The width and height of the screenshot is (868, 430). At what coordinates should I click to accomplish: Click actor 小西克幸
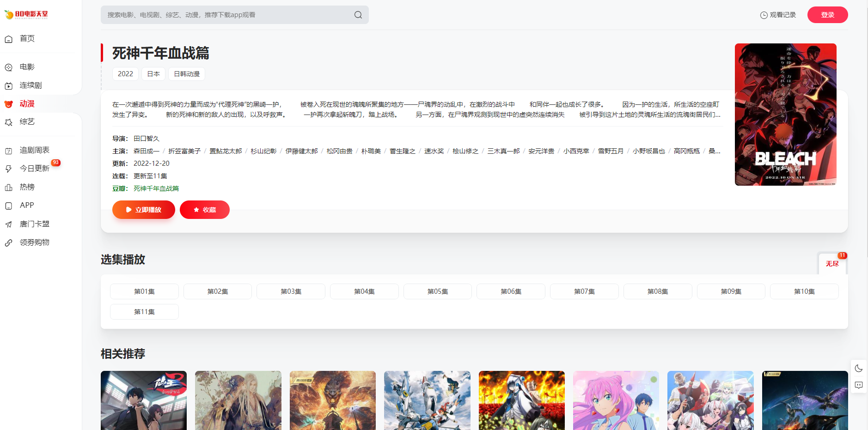tap(576, 151)
